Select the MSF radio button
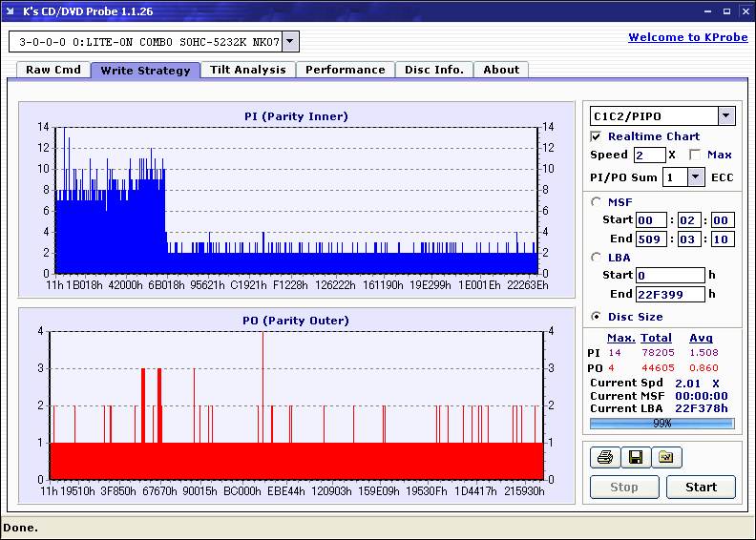Viewport: 756px width, 540px height. tap(597, 201)
